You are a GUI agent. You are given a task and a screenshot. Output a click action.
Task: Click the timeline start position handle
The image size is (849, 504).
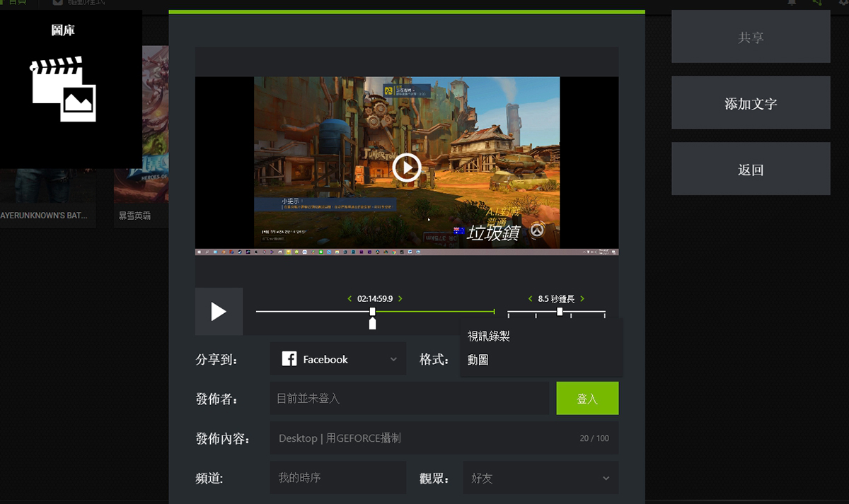(x=372, y=312)
